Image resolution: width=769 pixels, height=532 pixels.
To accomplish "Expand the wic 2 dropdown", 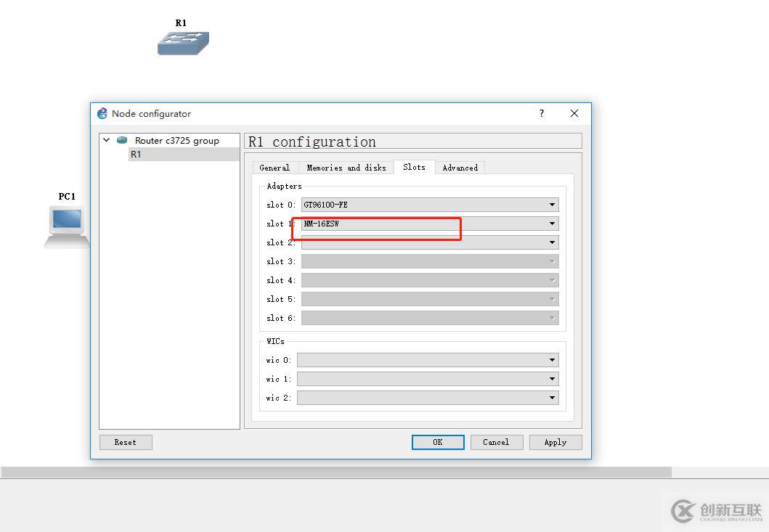I will 428,398.
